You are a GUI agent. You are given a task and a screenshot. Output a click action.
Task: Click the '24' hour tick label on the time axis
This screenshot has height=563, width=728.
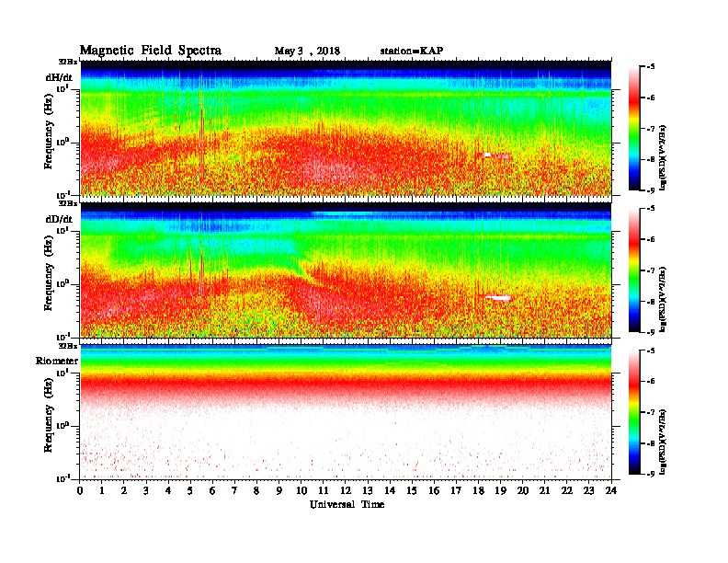tap(611, 490)
